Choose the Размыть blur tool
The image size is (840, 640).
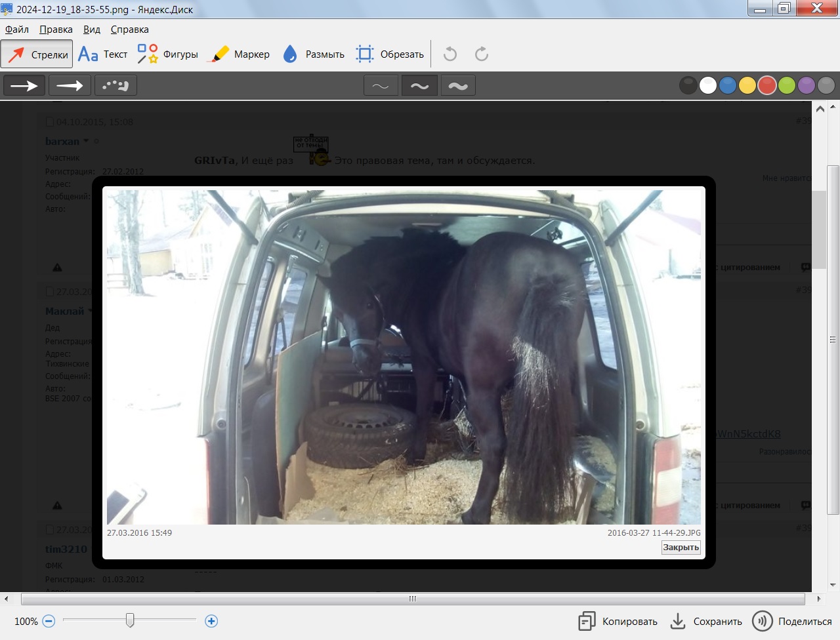[314, 54]
